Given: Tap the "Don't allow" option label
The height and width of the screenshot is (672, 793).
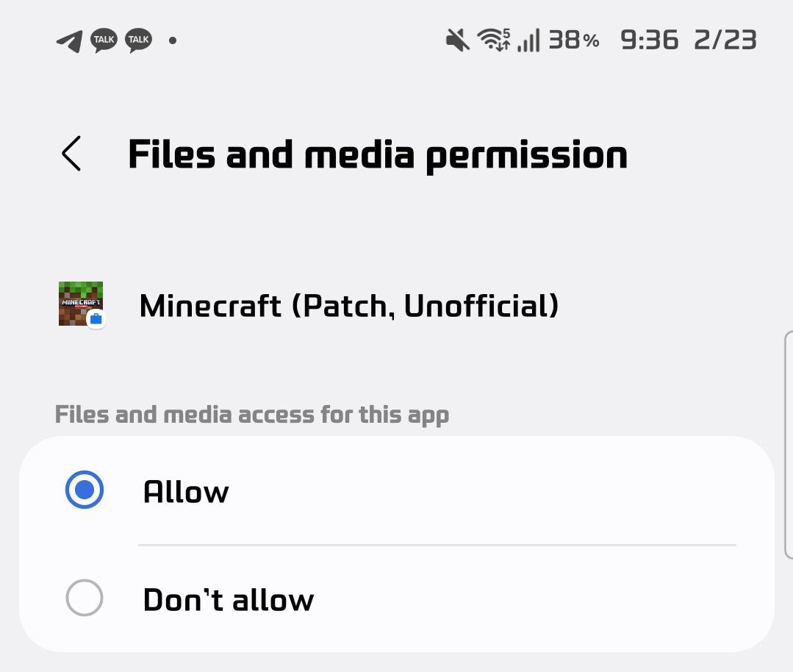Looking at the screenshot, I should point(229,599).
